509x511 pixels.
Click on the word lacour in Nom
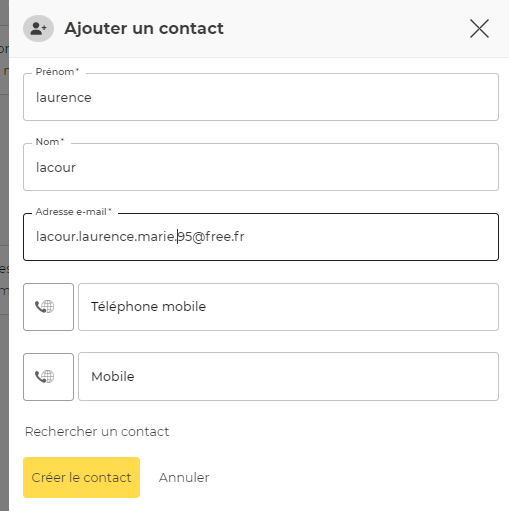[56, 168]
